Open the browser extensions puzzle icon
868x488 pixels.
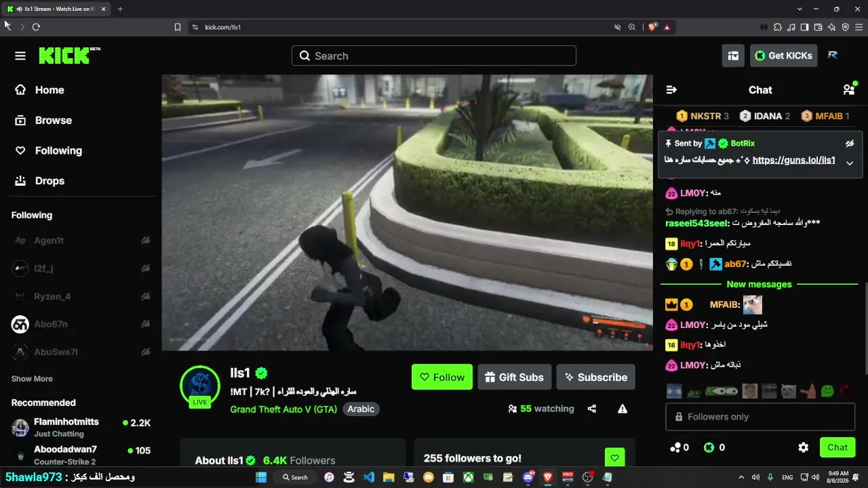(778, 27)
